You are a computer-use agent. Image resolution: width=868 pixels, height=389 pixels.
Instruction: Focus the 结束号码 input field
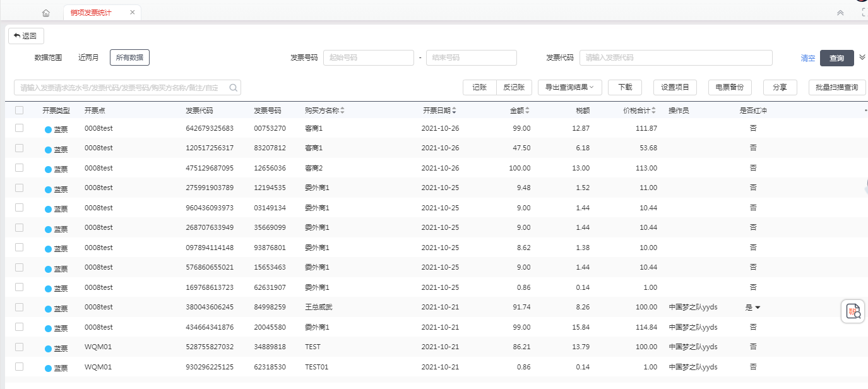point(472,57)
